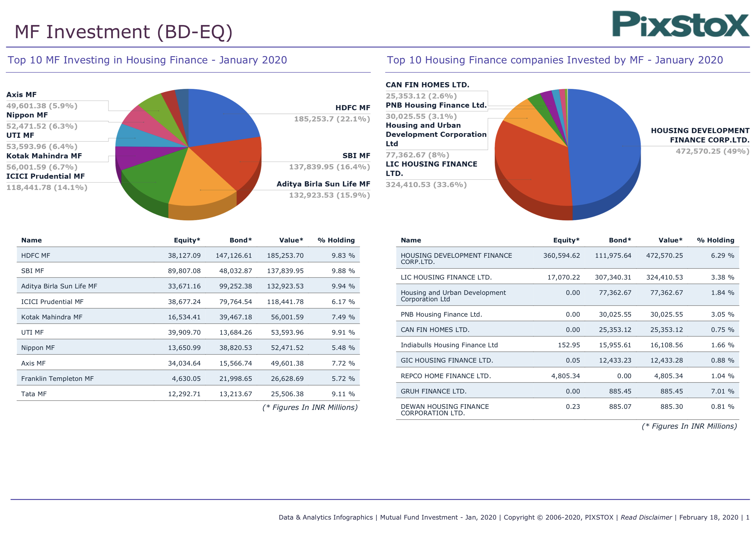Image resolution: width=756 pixels, height=533 pixels.
Task: Click the '53,593.96' value cell
Action: click(287, 332)
